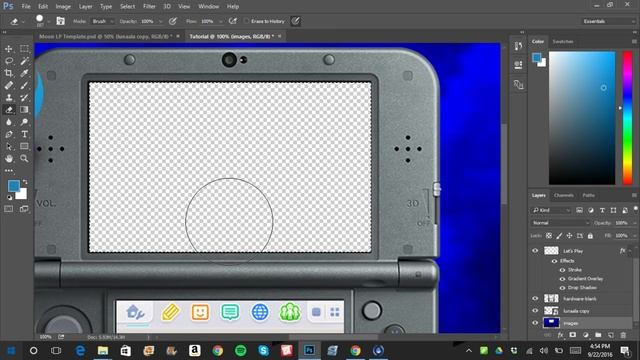Open the Essentials workspace dropdown
The image size is (640, 360).
pyautogui.click(x=608, y=21)
